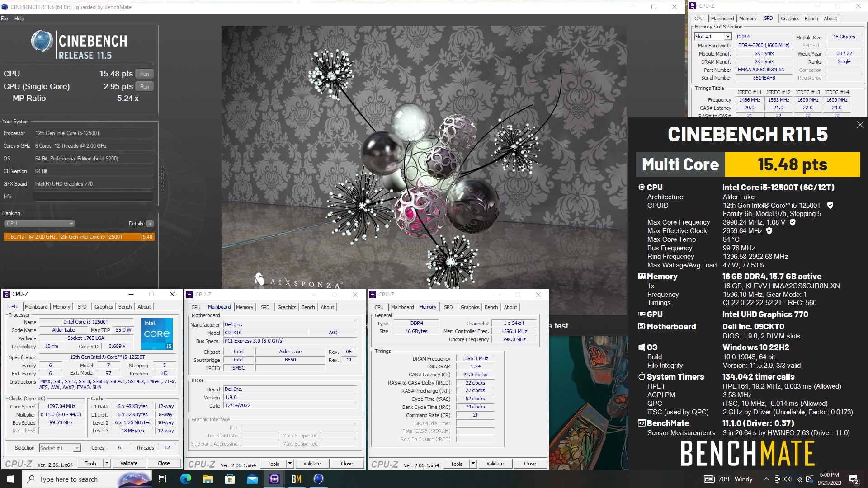Image resolution: width=868 pixels, height=488 pixels.
Task: Open the weather widget showing 70°F Windy
Action: [728, 479]
